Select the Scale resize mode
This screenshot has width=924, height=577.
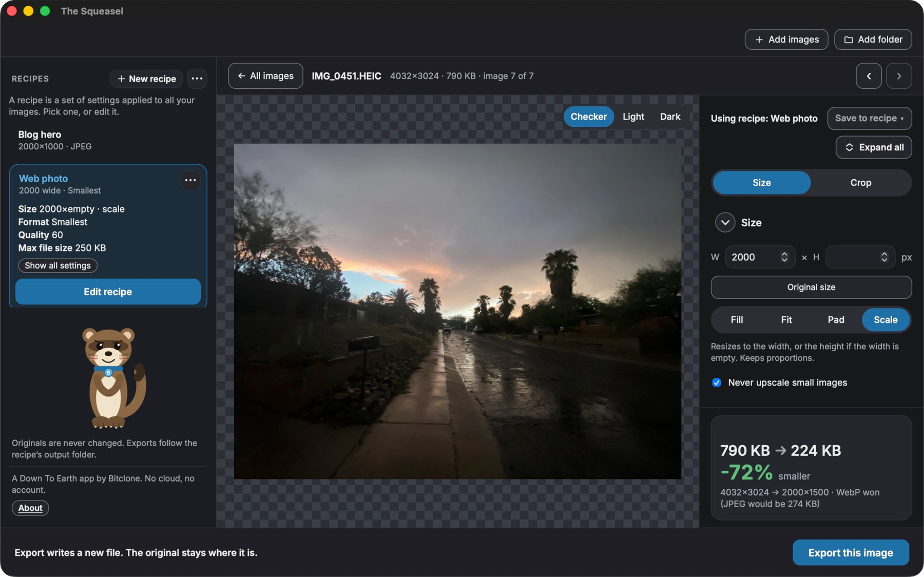click(x=885, y=320)
